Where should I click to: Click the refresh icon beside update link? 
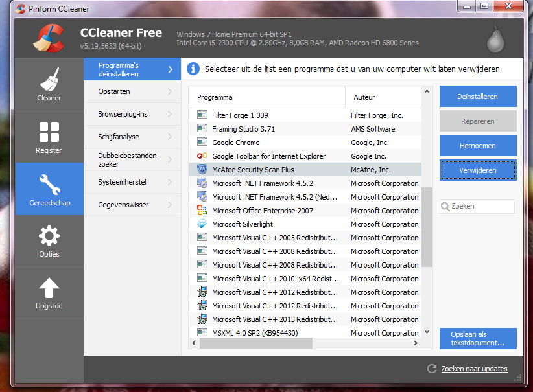(x=432, y=369)
